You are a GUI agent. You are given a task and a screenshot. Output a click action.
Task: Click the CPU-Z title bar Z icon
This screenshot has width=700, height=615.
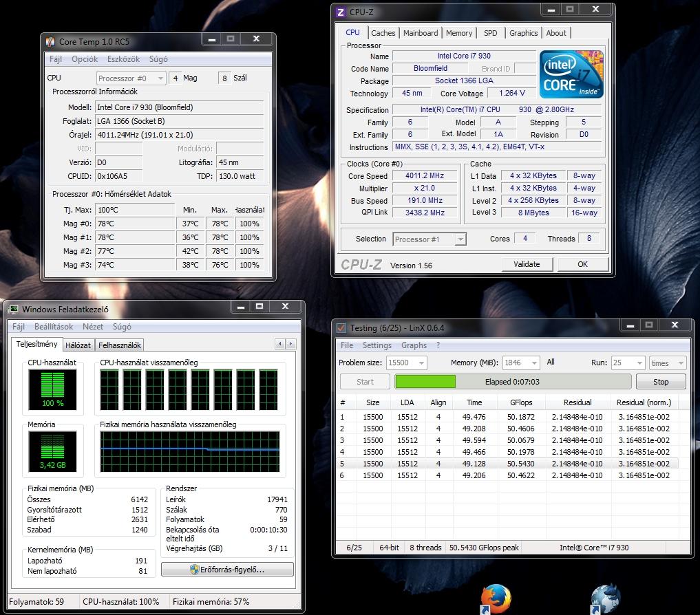tap(341, 12)
